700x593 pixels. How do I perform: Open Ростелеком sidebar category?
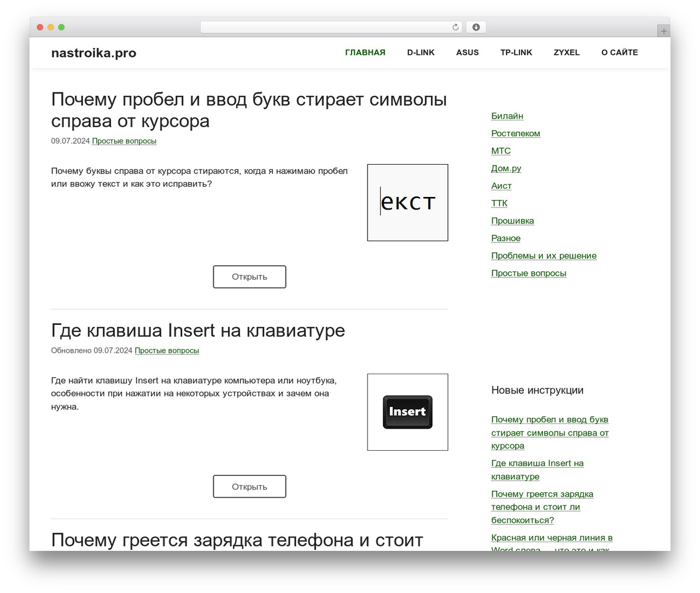(x=516, y=133)
